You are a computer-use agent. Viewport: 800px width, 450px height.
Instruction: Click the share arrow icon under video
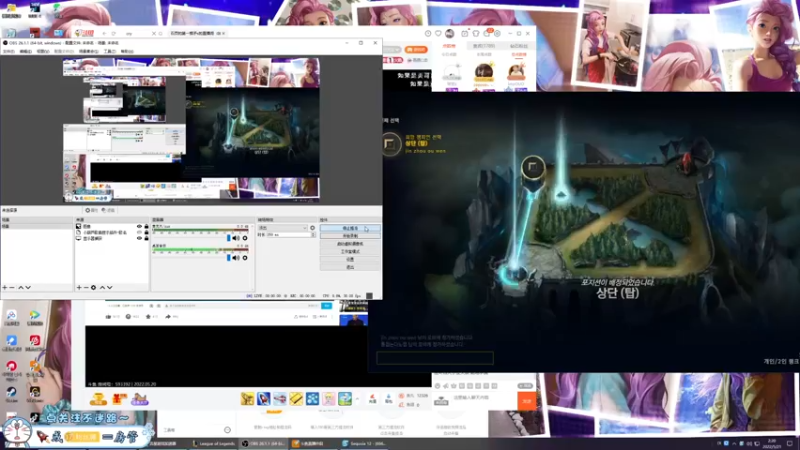tap(168, 317)
